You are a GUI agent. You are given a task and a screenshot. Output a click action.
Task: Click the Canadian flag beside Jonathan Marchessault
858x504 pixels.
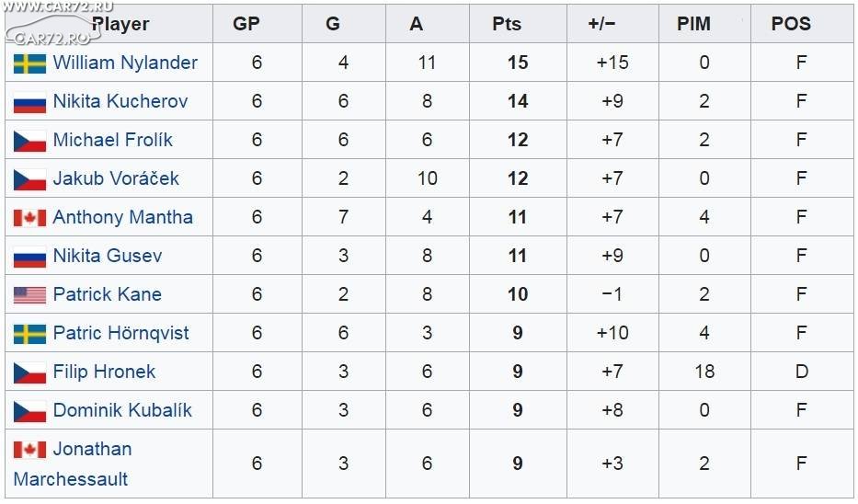tap(29, 451)
